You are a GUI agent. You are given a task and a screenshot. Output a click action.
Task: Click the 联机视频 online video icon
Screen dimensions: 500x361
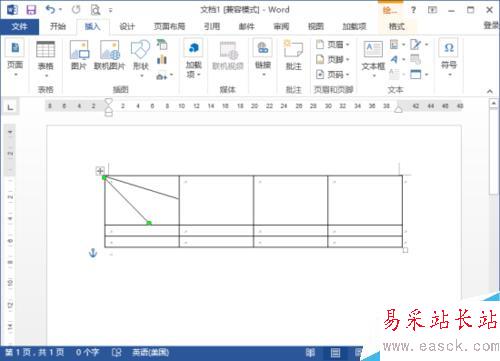pos(228,50)
